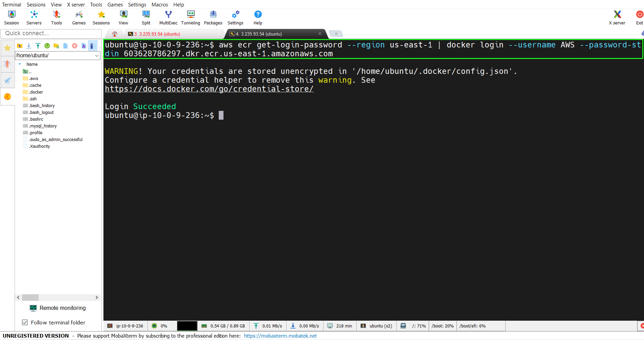Click the Quick connect input field

(x=51, y=33)
